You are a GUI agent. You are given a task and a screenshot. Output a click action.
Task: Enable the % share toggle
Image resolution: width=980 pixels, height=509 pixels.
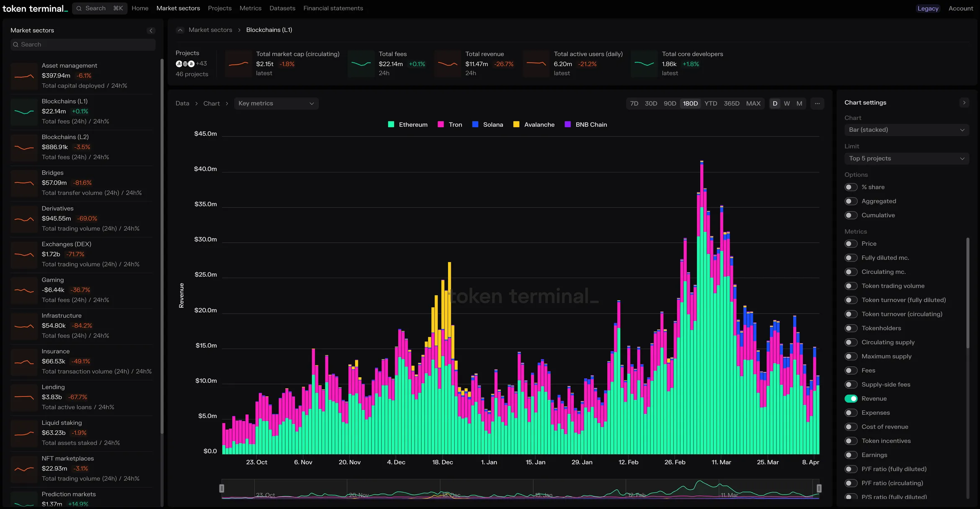(851, 187)
